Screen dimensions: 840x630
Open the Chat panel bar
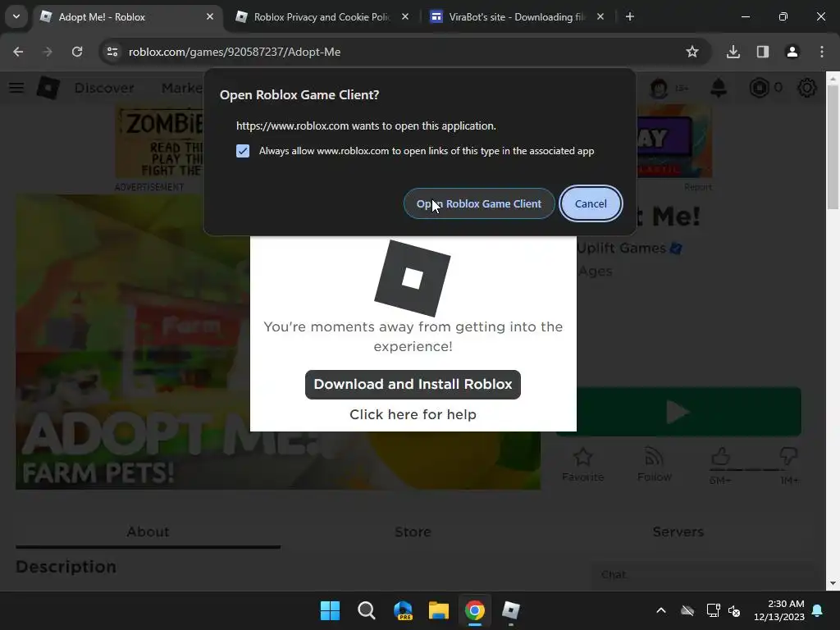click(x=703, y=574)
